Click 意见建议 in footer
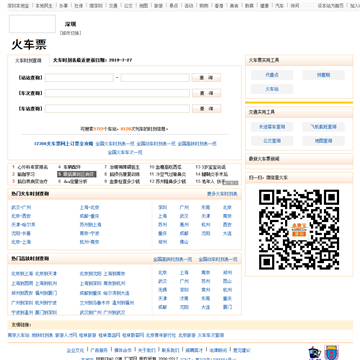Image resolution: width=360 pixels, height=360 pixels. [242, 350]
